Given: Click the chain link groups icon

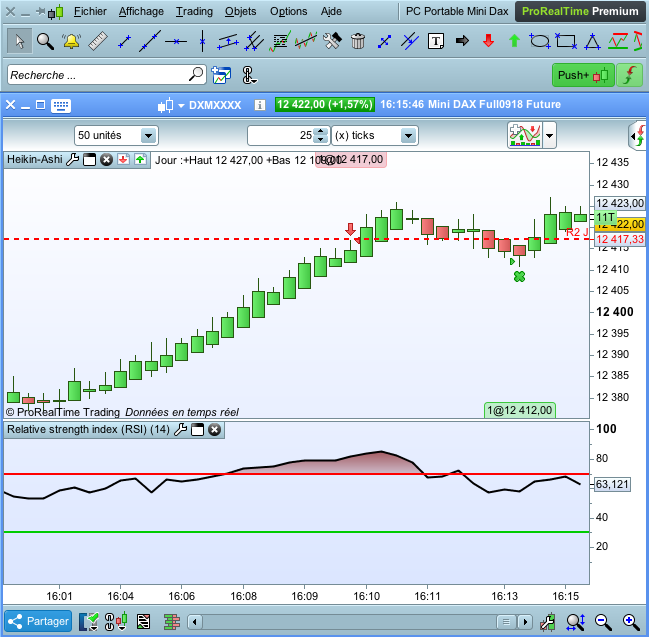Looking at the screenshot, I should (248, 75).
